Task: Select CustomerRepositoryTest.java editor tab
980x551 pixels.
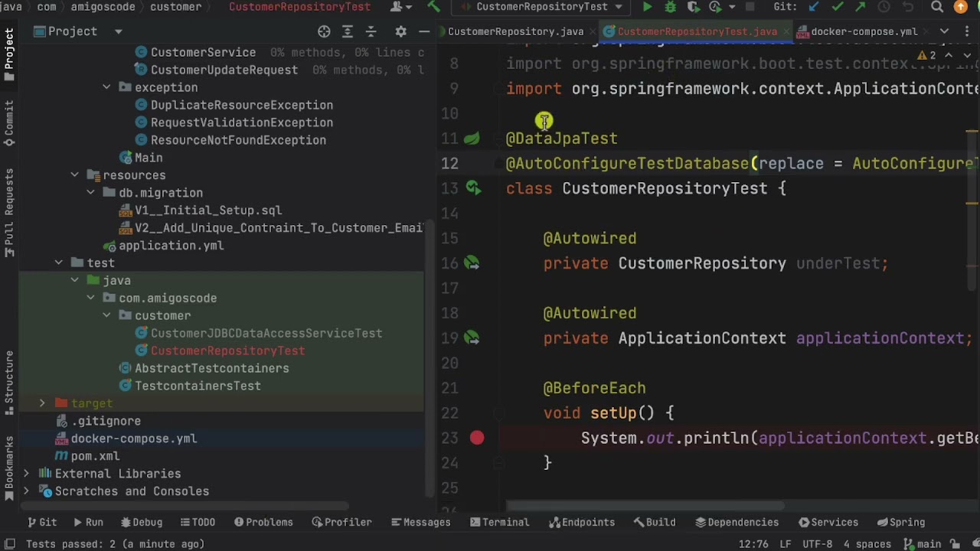Action: [696, 31]
